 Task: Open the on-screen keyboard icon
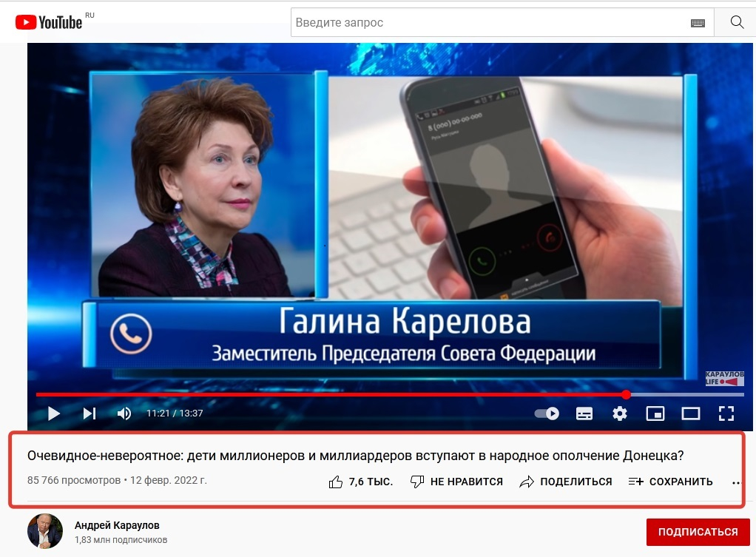click(x=698, y=23)
